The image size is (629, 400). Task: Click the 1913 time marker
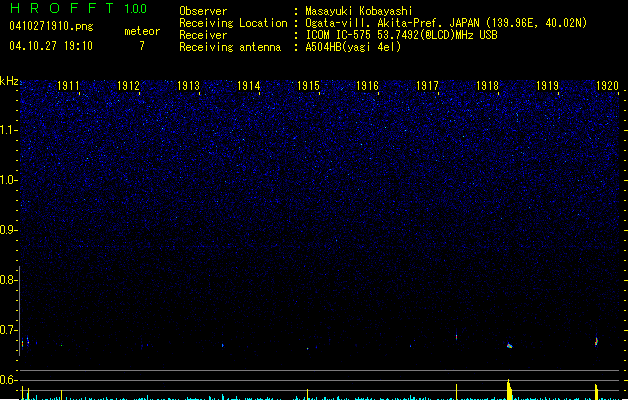pyautogui.click(x=188, y=86)
